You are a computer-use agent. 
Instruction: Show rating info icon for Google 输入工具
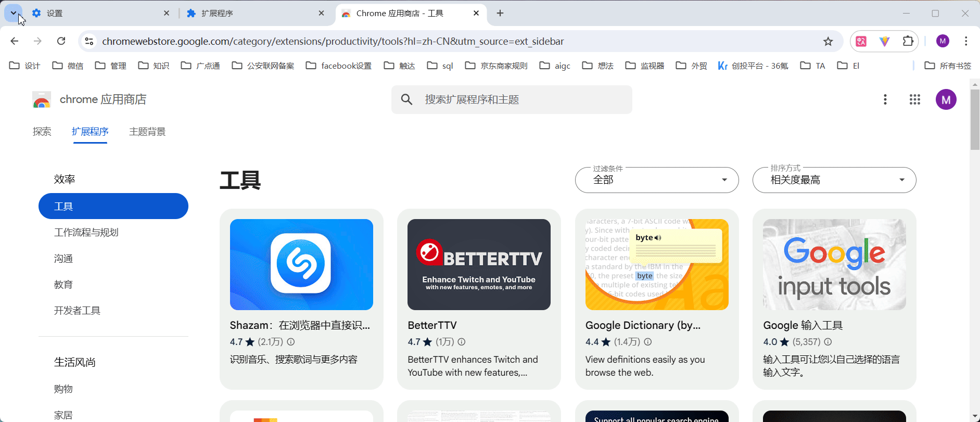point(828,342)
